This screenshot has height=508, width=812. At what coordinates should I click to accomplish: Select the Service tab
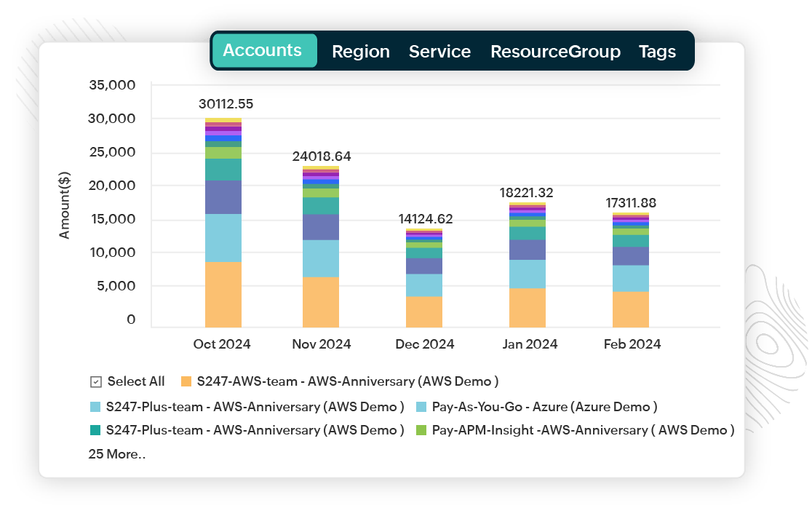(x=439, y=52)
